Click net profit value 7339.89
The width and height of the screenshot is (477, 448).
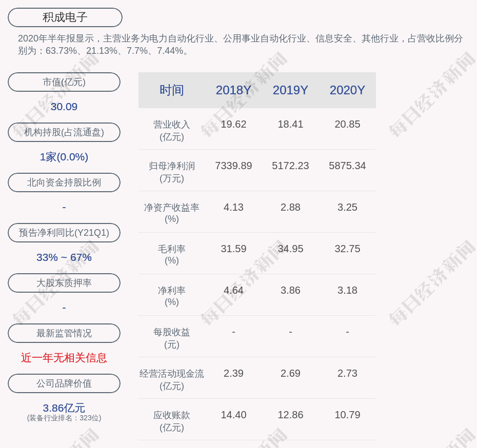click(234, 166)
